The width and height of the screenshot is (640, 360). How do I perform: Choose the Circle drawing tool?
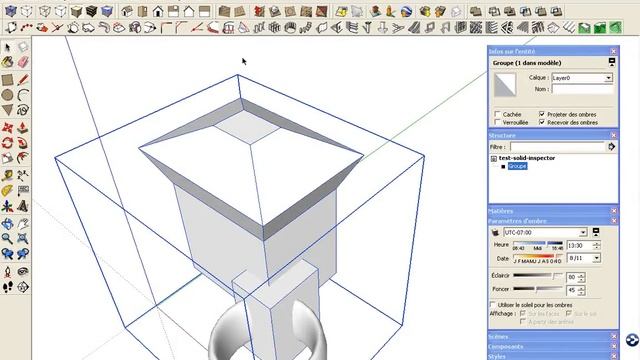(7, 95)
